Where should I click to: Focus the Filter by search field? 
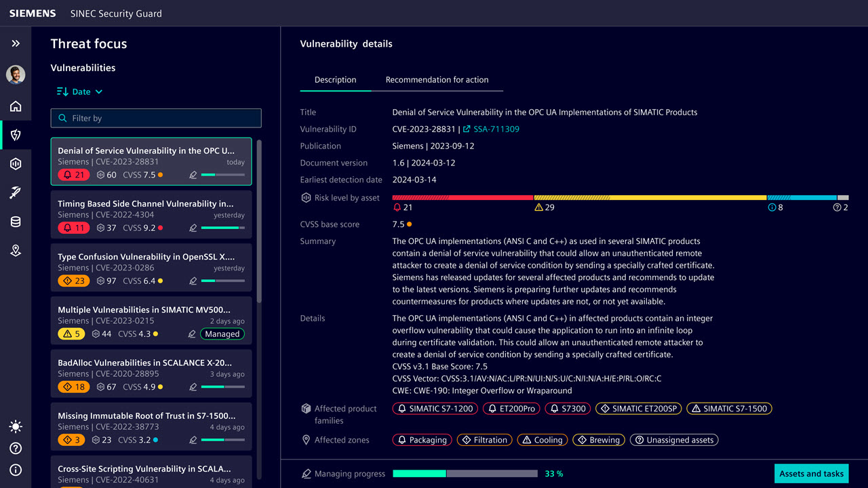tap(156, 118)
